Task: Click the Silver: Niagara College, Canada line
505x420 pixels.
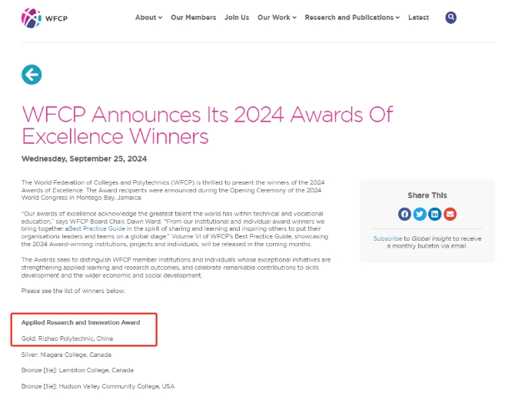Action: [66, 355]
